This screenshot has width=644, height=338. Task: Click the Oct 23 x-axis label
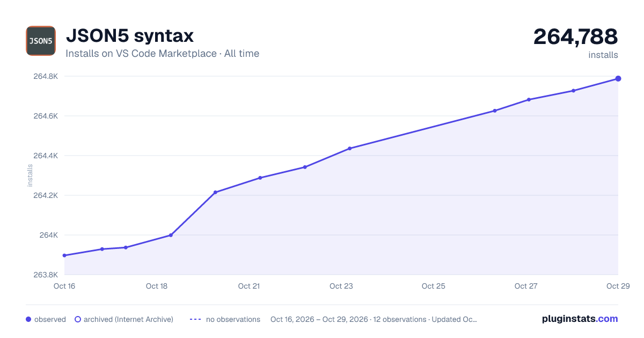(x=341, y=286)
